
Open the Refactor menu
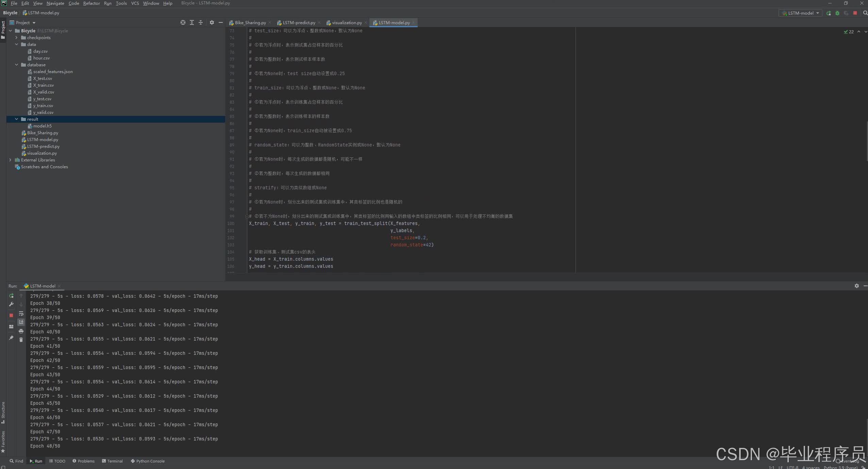(x=91, y=3)
